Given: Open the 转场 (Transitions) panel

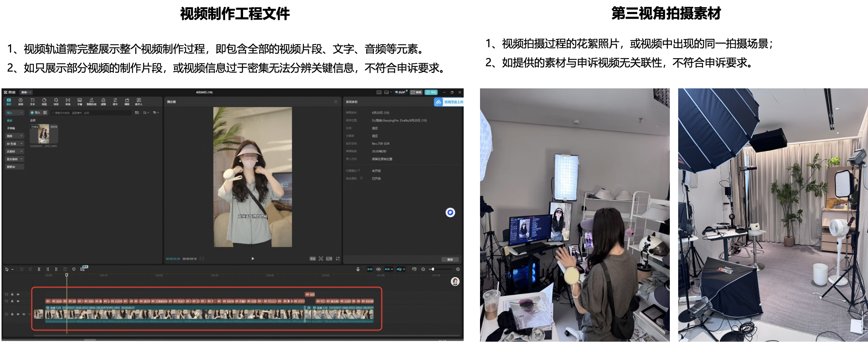Looking at the screenshot, I should coord(68,101).
